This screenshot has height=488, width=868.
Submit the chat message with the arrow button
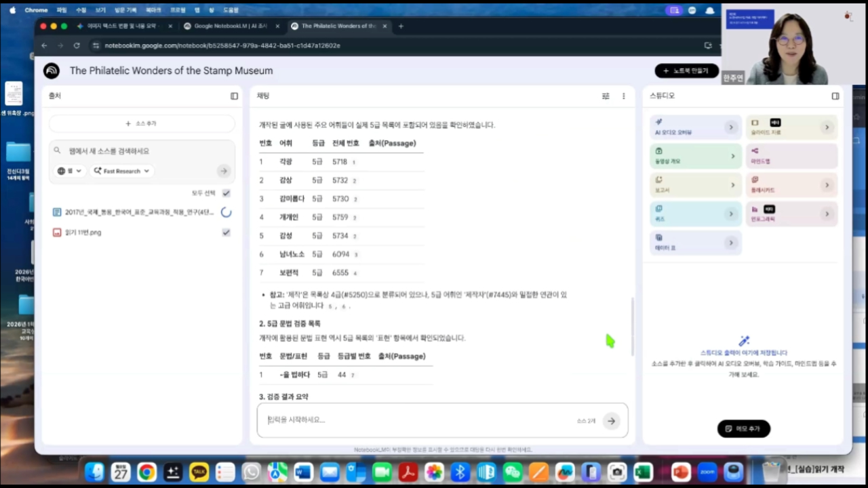pos(611,421)
